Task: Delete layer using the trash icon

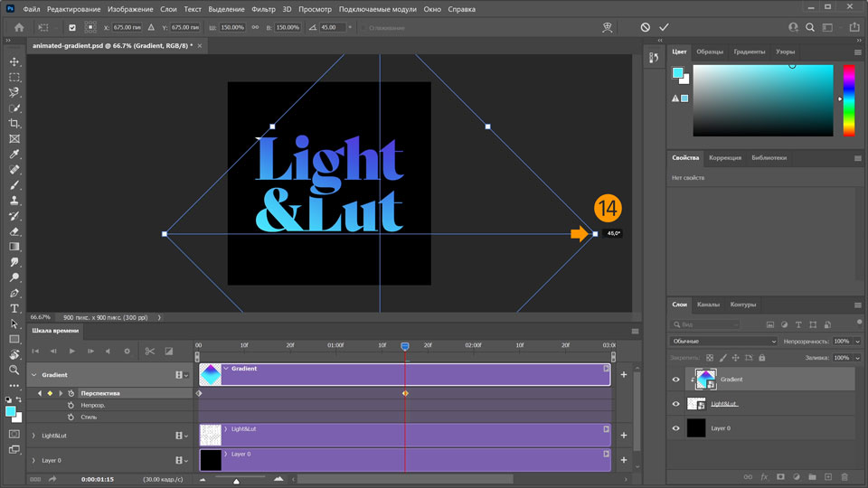Action: click(x=844, y=476)
